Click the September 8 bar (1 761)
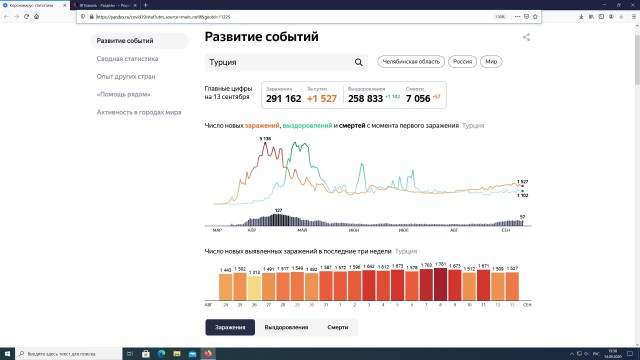Screen dimensions: 640x360 (x=440, y=284)
